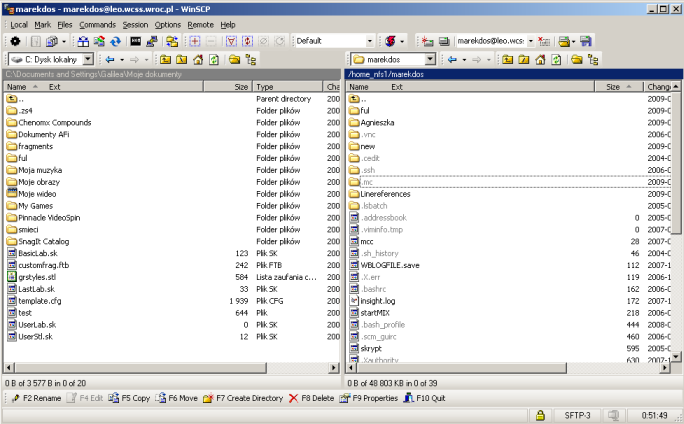This screenshot has width=684, height=424.
Task: Click the Synchronize directories icon
Action: [99, 41]
